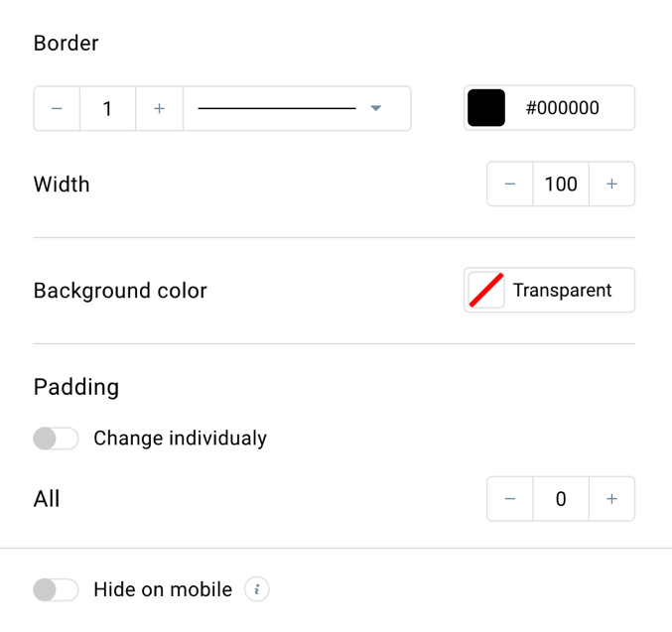The height and width of the screenshot is (632, 672).
Task: Click the minus icon next to Width
Action: pyautogui.click(x=510, y=184)
